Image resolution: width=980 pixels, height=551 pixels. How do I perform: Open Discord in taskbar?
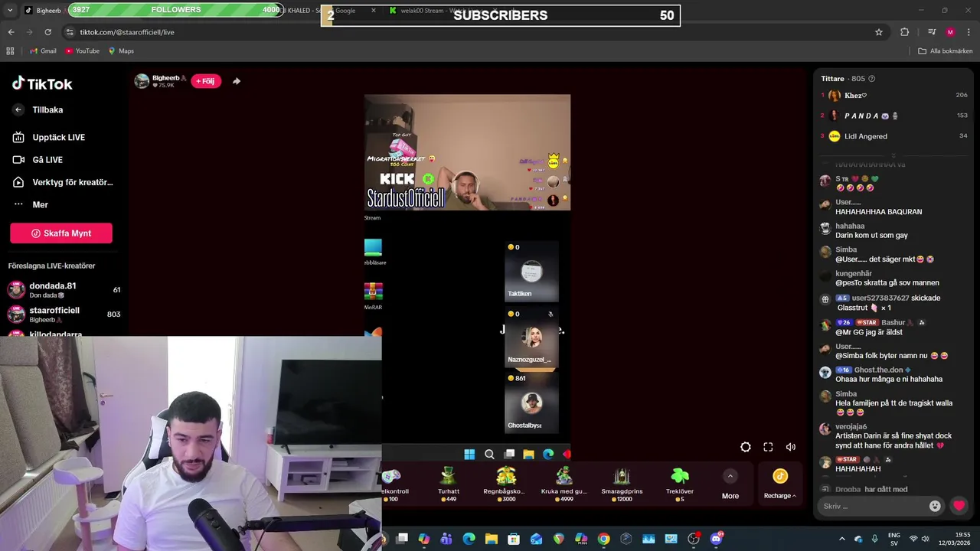(x=716, y=539)
